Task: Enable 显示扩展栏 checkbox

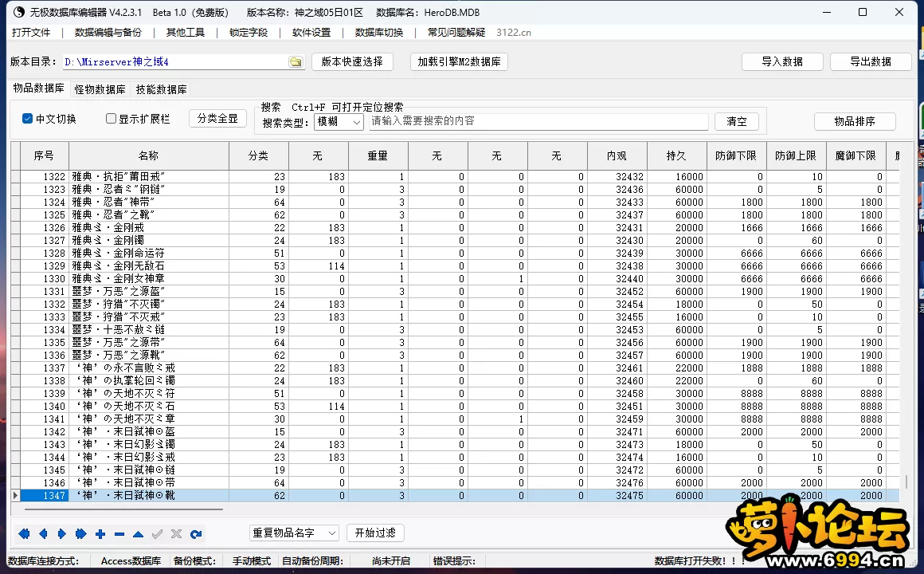Action: click(111, 119)
